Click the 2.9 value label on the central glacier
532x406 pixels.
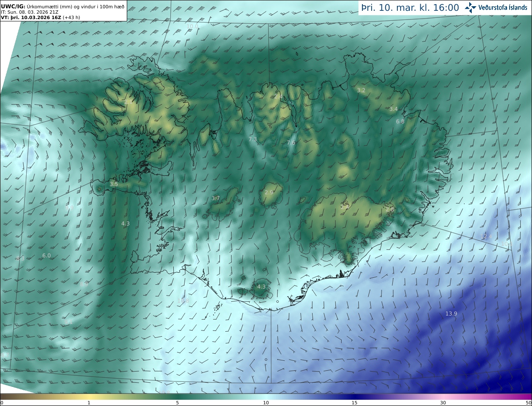coord(269,192)
